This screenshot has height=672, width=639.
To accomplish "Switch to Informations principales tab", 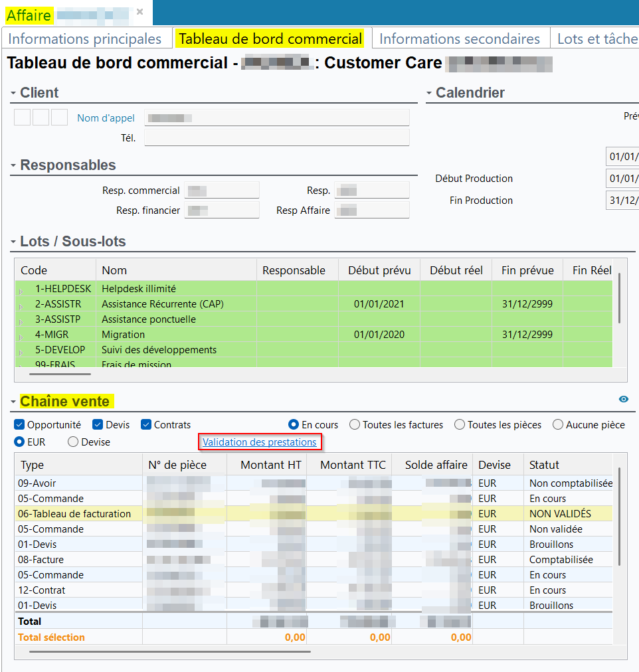I will coord(85,39).
